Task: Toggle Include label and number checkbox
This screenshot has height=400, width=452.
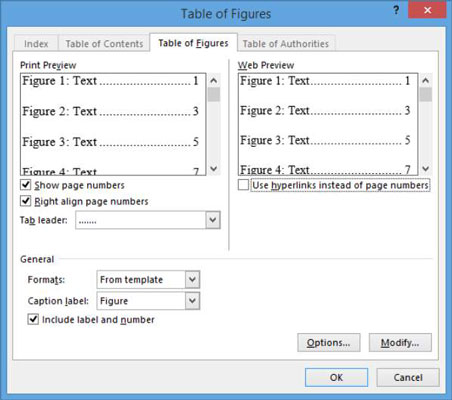Action: pos(33,319)
